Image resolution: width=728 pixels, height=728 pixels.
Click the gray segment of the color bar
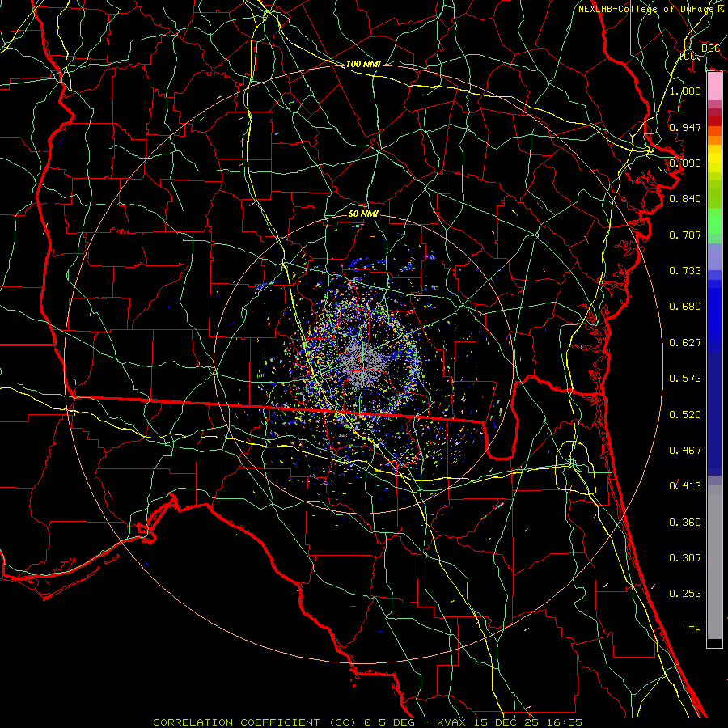pos(714,562)
